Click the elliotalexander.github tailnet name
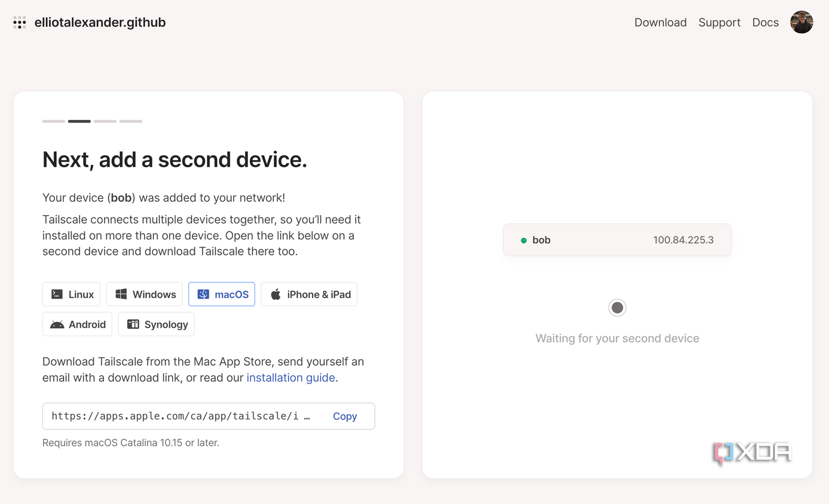 coord(100,23)
